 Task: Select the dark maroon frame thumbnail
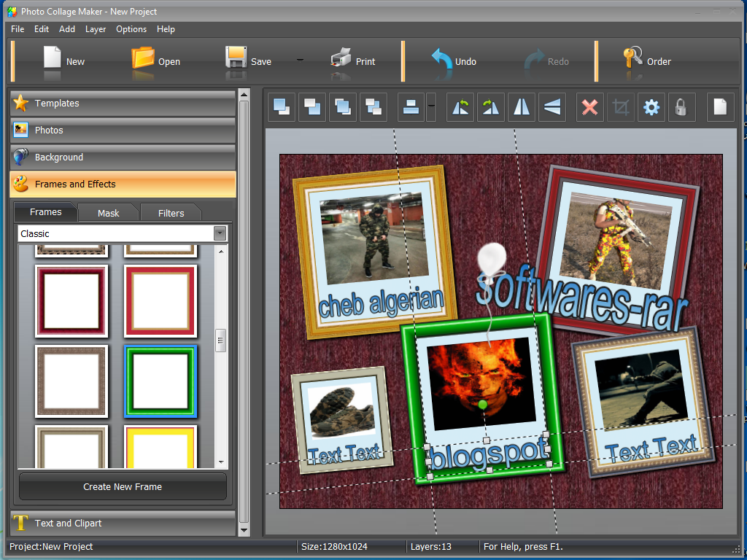(71, 301)
